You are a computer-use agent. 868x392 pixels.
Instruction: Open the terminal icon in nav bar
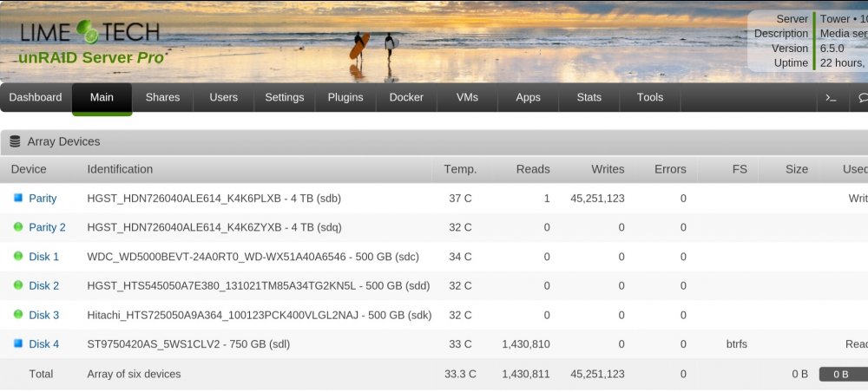click(831, 97)
